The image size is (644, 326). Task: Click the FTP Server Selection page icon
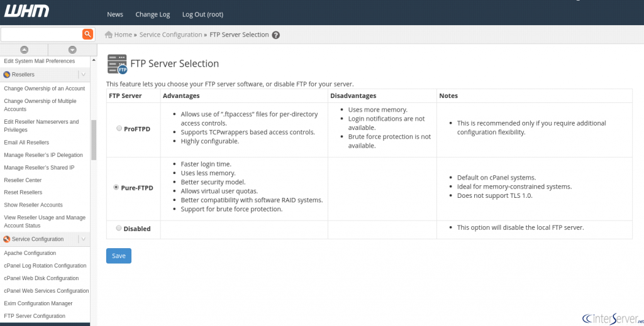coord(117,64)
